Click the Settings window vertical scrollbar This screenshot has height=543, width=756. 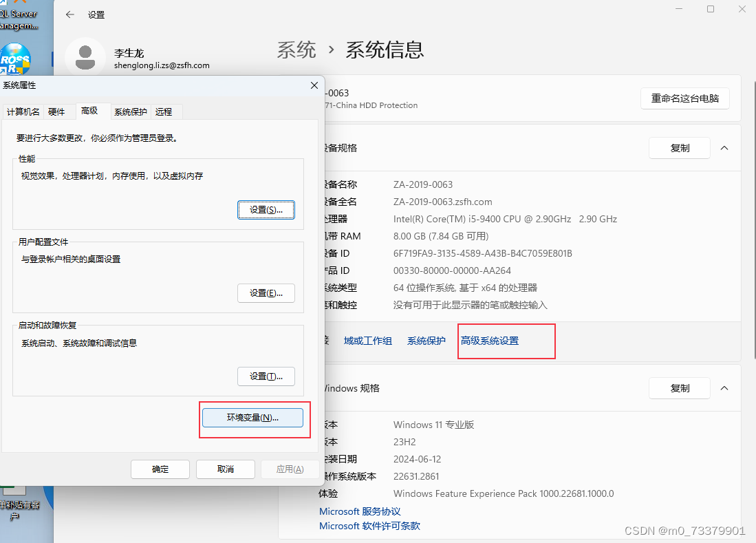click(754, 220)
